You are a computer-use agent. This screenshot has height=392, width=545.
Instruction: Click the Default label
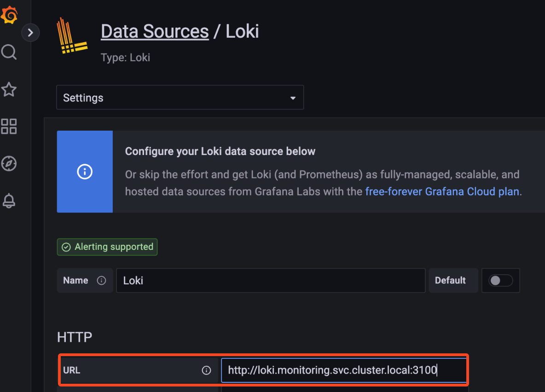point(450,281)
